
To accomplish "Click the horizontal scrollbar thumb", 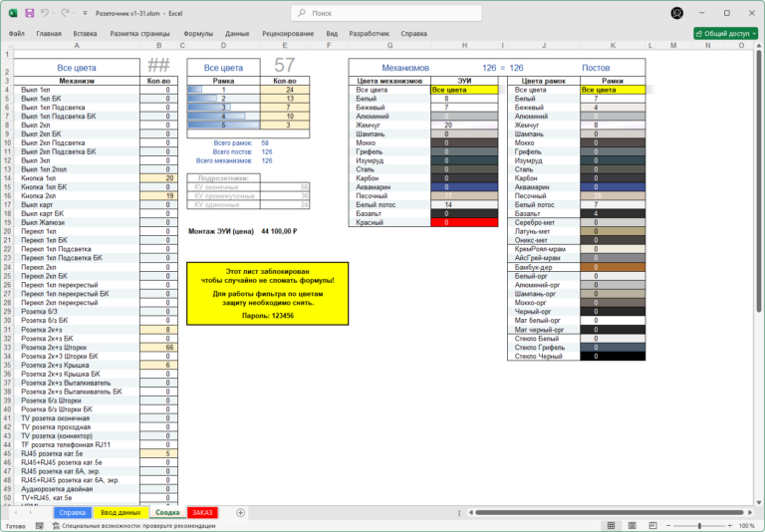I will point(610,512).
